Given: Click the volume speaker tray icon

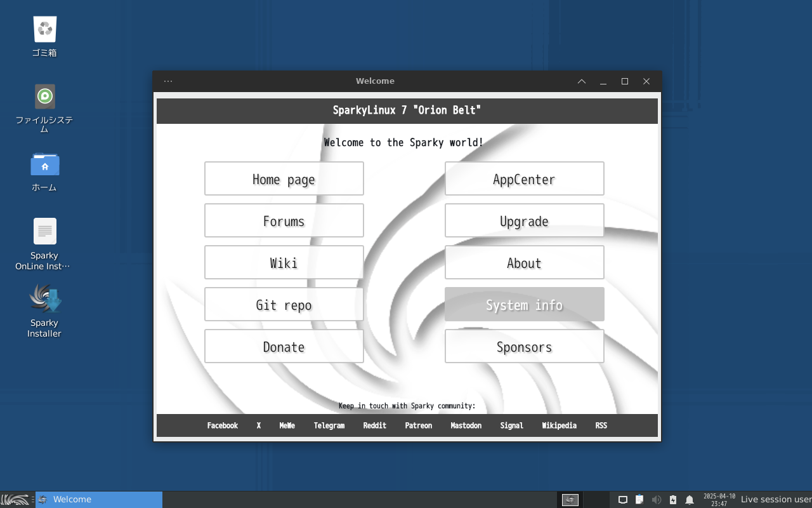Looking at the screenshot, I should (x=657, y=500).
